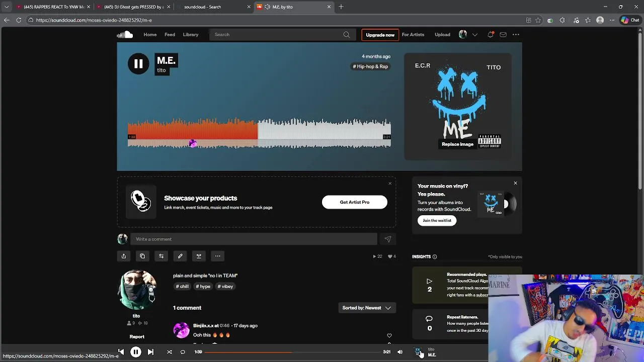Click browser favorites star icon
This screenshot has height=362, width=644.
[x=538, y=20]
